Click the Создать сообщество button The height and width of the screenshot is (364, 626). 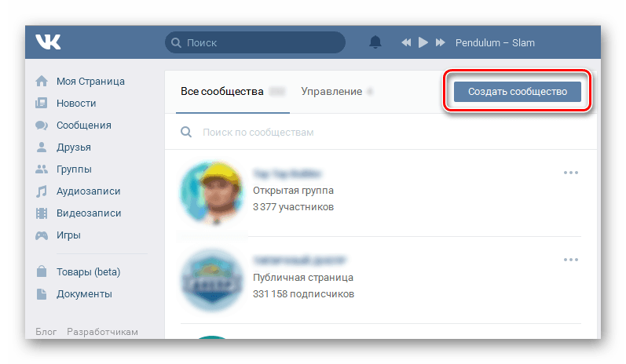518,91
